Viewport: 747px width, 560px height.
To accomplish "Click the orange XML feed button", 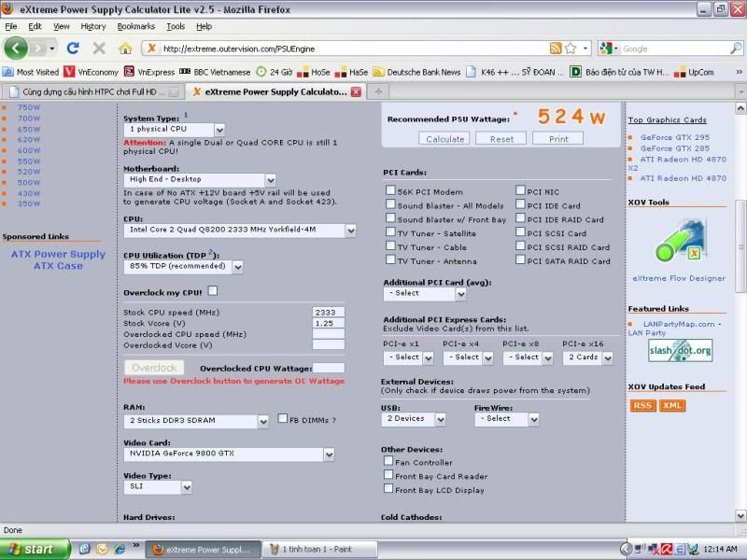I will point(671,405).
